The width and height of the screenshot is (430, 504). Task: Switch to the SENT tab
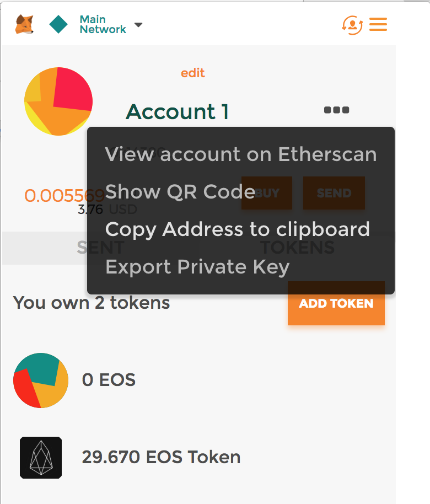coord(50,248)
